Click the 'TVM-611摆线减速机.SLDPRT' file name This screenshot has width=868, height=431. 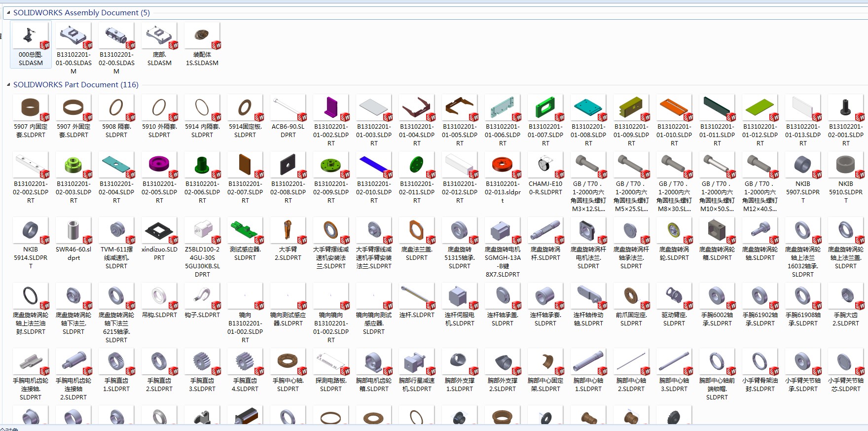[116, 258]
